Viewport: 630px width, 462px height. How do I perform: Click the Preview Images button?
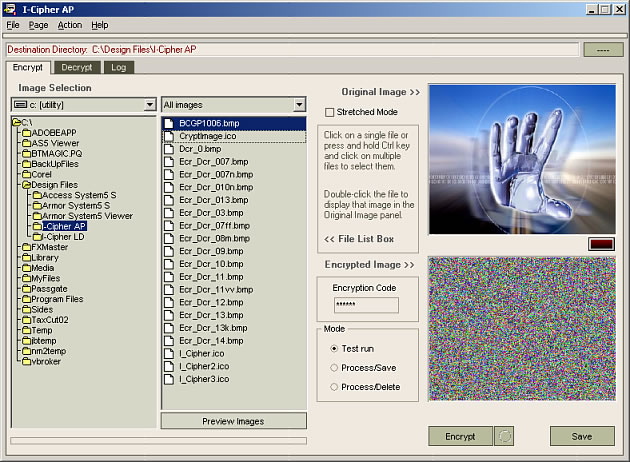pos(233,421)
